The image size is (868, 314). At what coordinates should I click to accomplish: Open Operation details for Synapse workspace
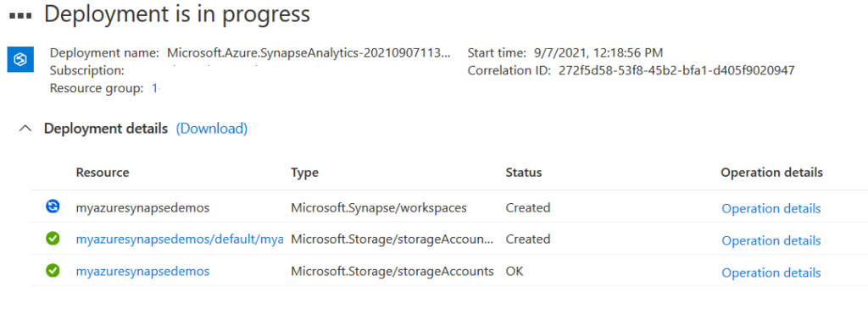pos(771,208)
